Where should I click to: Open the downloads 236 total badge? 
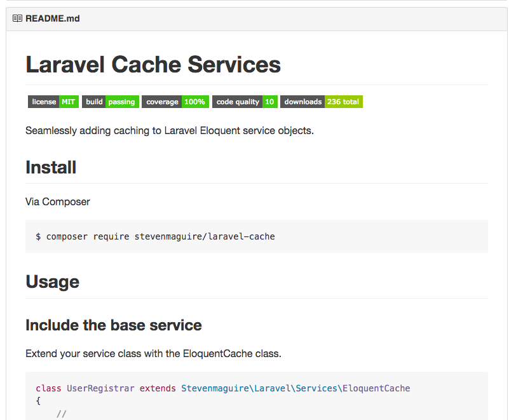click(322, 102)
